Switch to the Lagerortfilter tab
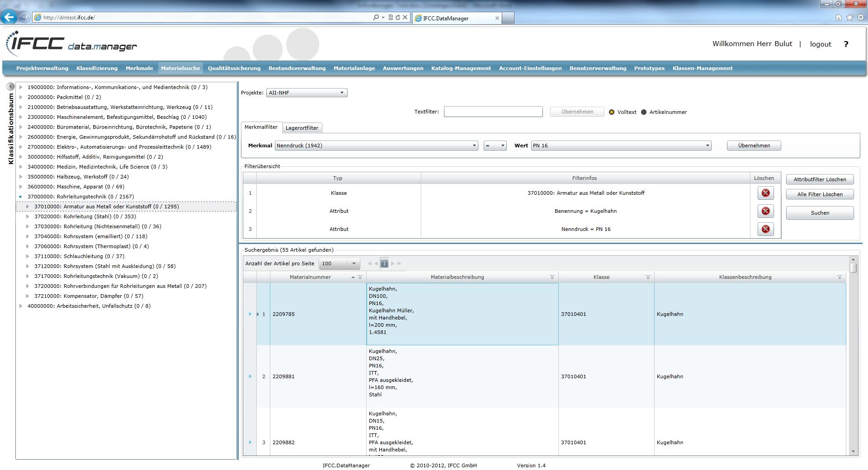The image size is (868, 470). [x=302, y=128]
